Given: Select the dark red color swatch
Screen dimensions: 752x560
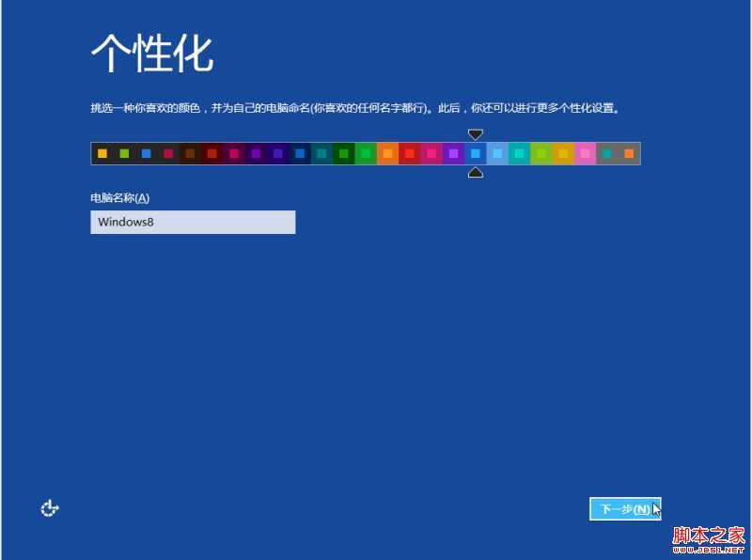Looking at the screenshot, I should [211, 153].
